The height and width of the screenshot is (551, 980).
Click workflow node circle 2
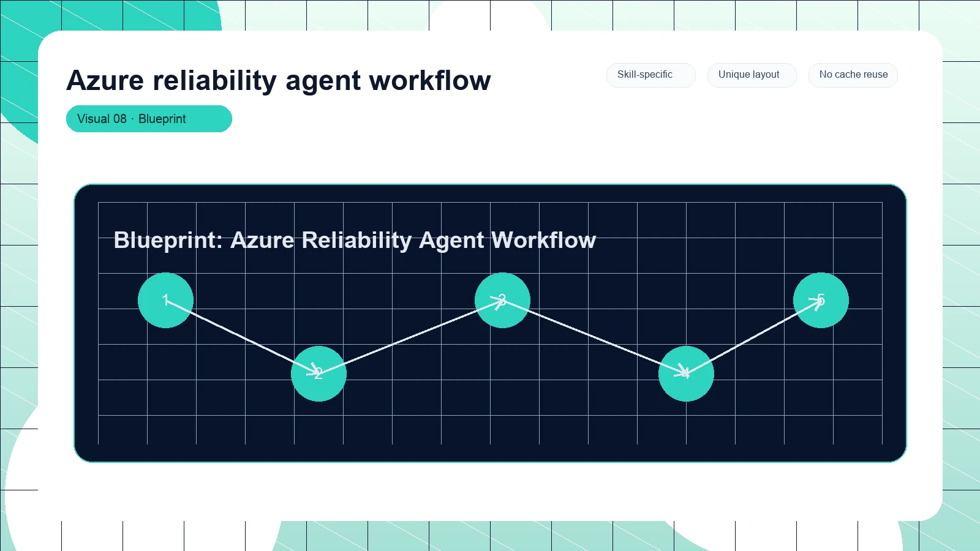(x=318, y=373)
